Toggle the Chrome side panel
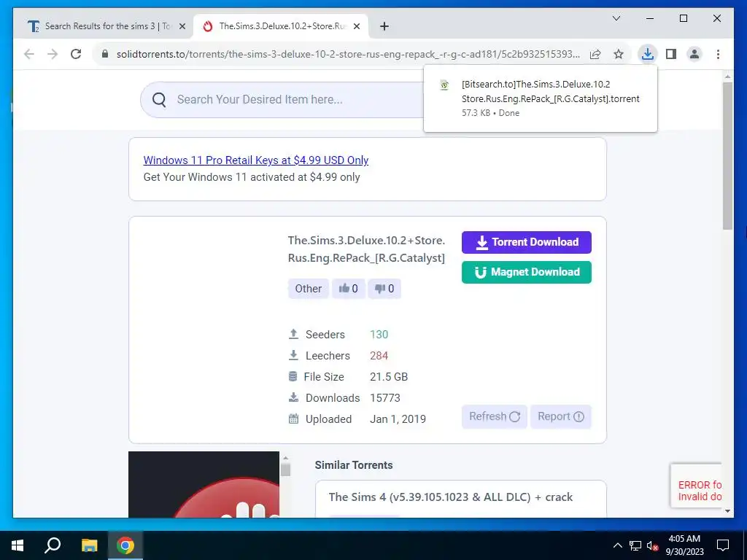Image resolution: width=747 pixels, height=560 pixels. pos(671,54)
